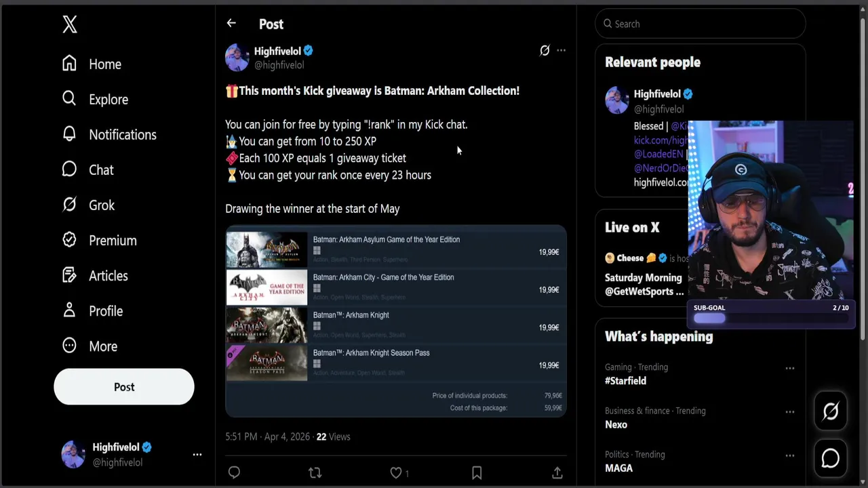Select Notifications in the navigation menu
Viewport: 868px width, 488px height.
pyautogui.click(x=123, y=135)
